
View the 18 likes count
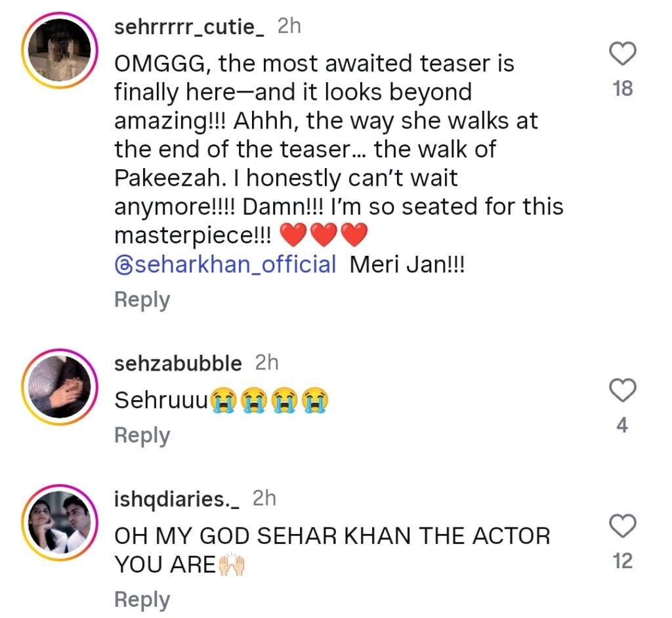(x=622, y=89)
